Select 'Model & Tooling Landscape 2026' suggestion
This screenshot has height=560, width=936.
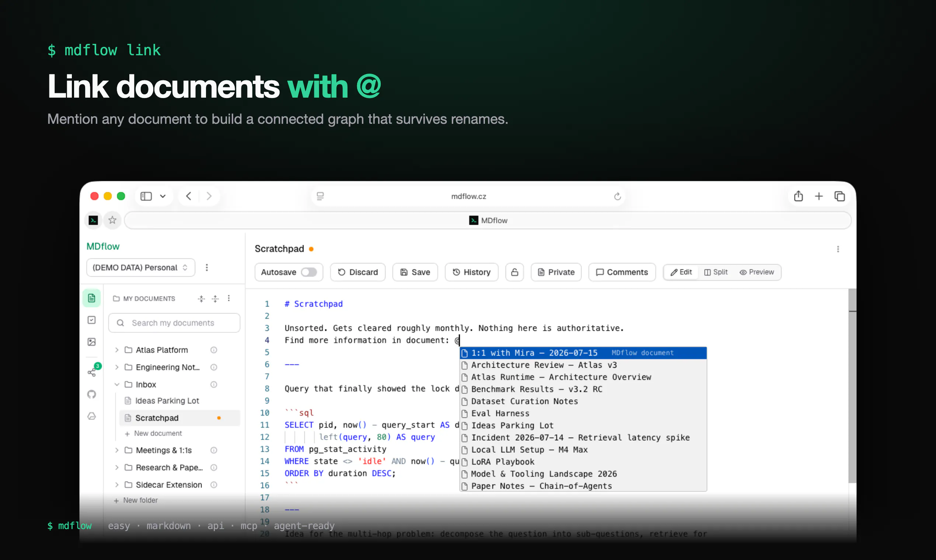(x=583, y=473)
